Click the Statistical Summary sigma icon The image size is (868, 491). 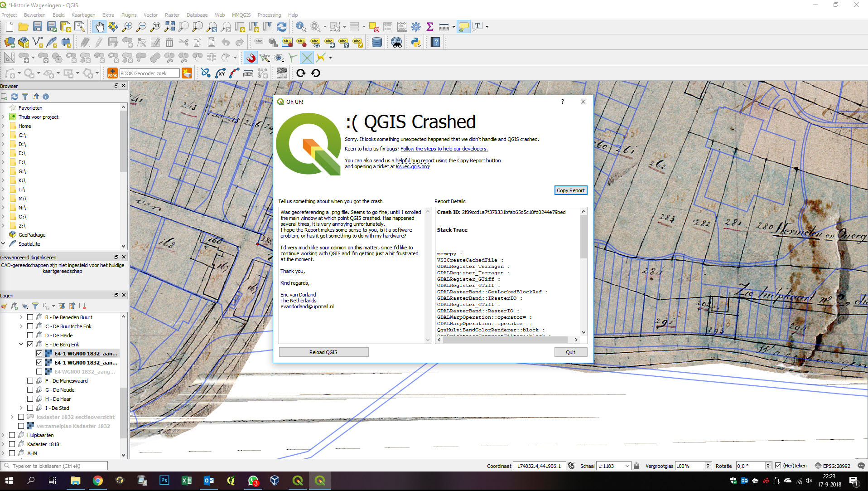click(x=430, y=27)
